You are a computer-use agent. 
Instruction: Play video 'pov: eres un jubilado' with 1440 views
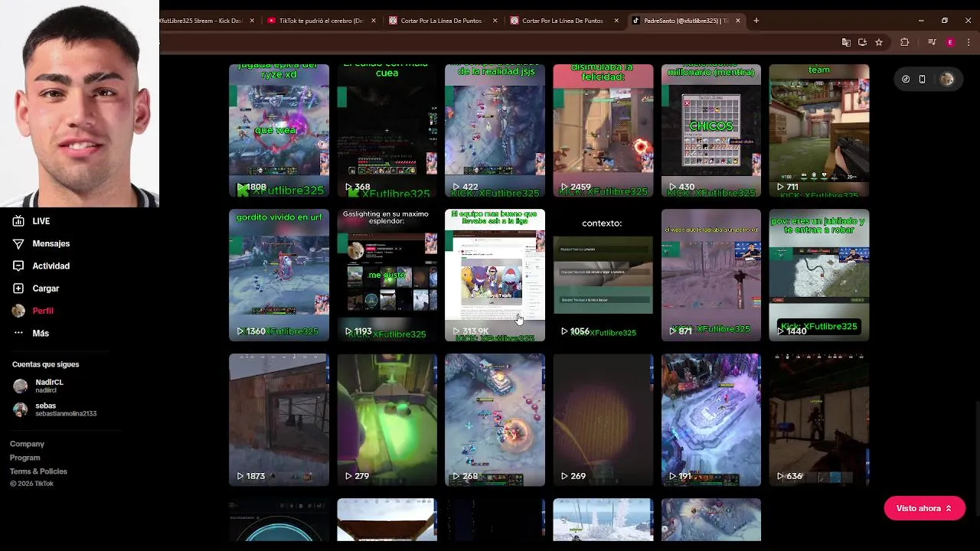(819, 275)
